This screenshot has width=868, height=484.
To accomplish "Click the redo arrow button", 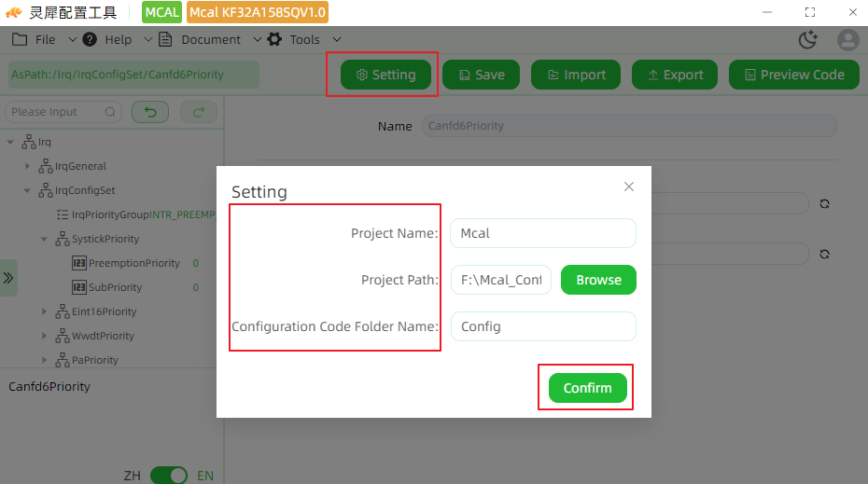I will (199, 112).
